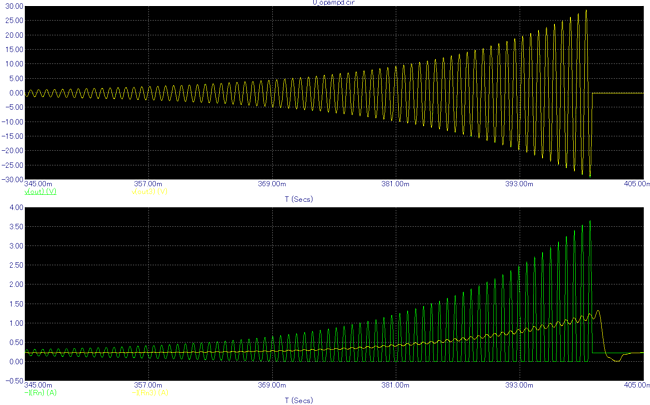Select the green v(out) (V) legend label
The image size is (650, 405).
click(41, 192)
